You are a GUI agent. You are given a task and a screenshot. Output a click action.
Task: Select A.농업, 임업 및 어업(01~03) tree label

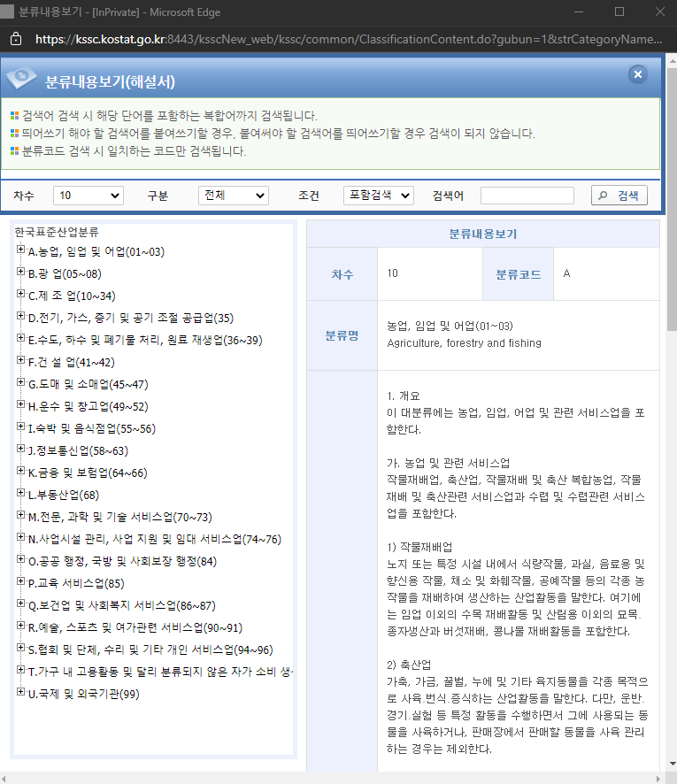click(96, 252)
